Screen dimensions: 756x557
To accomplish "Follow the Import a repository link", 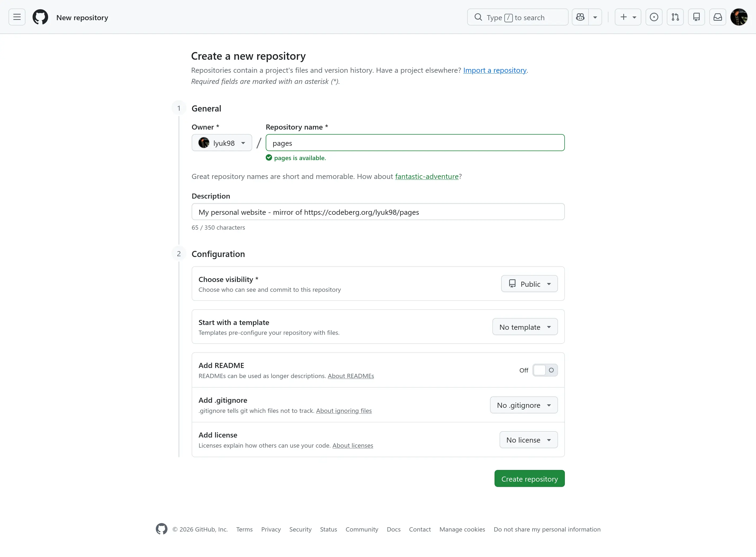I will coord(495,70).
